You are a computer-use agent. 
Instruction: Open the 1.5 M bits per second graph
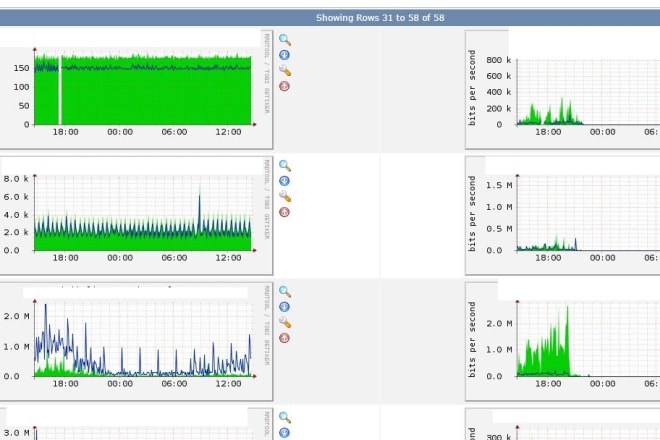562,216
